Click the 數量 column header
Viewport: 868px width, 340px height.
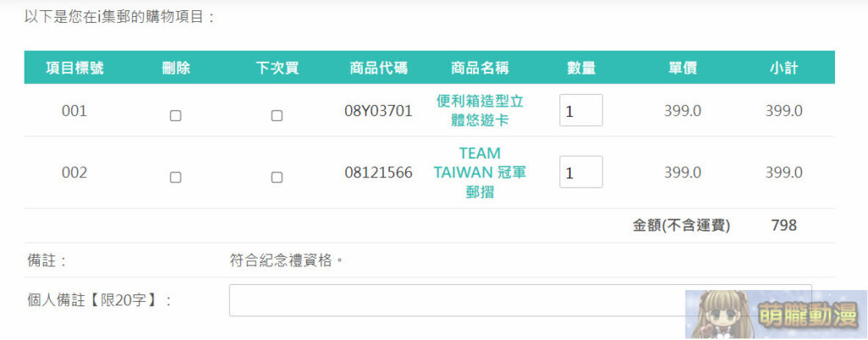pos(581,69)
